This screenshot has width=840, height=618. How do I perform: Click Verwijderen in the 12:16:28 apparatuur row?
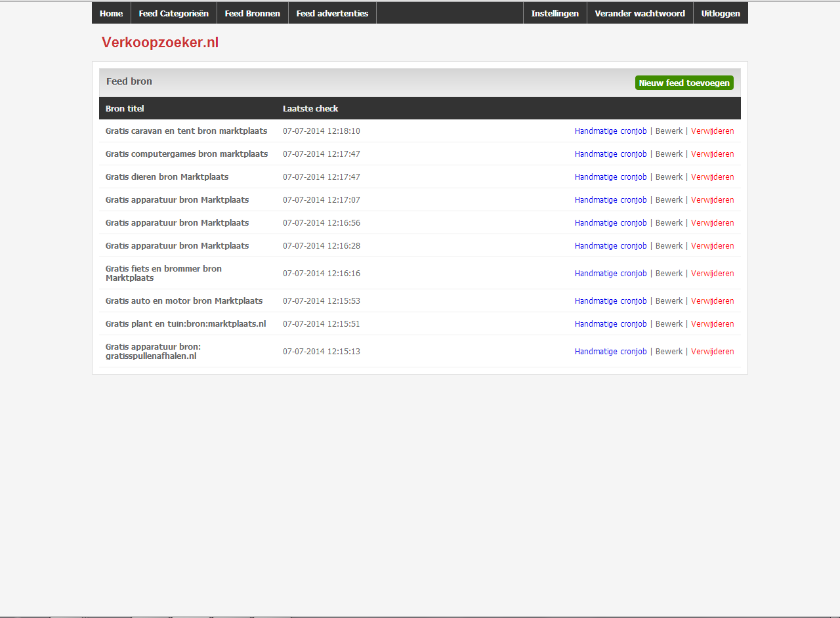pyautogui.click(x=713, y=246)
